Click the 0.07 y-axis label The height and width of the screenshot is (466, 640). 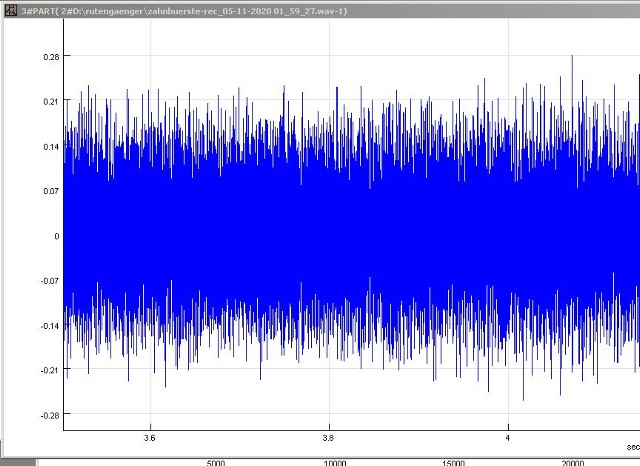(x=51, y=191)
